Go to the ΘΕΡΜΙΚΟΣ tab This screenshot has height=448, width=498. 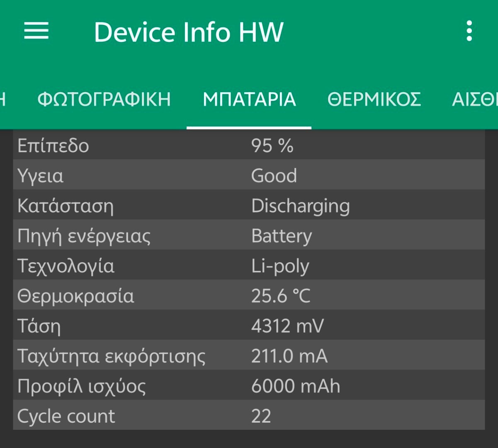point(374,100)
